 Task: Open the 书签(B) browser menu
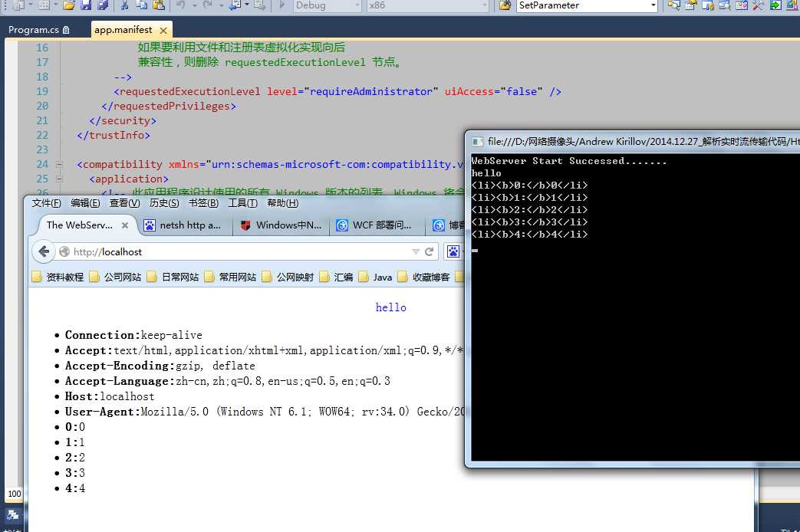click(203, 203)
